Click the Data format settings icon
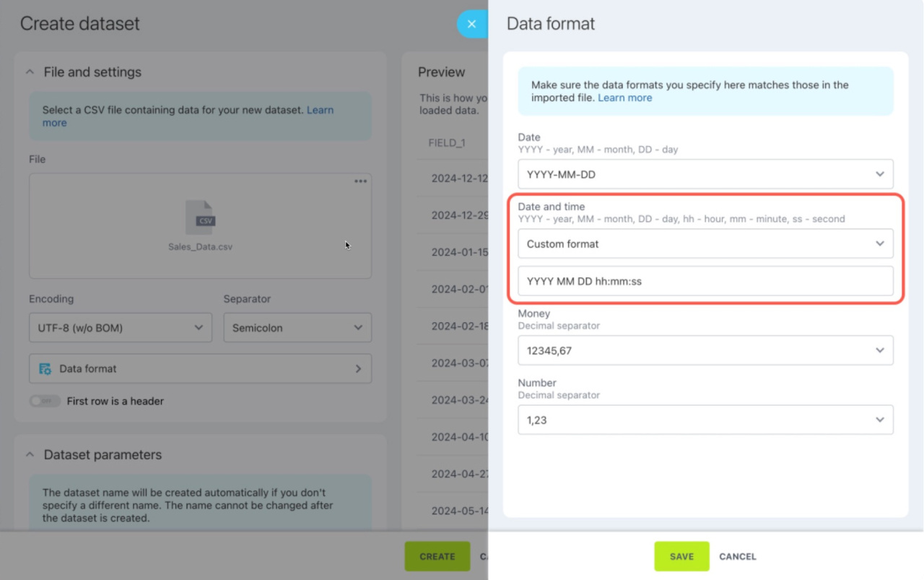Viewport: 924px width, 580px height. pos(45,368)
